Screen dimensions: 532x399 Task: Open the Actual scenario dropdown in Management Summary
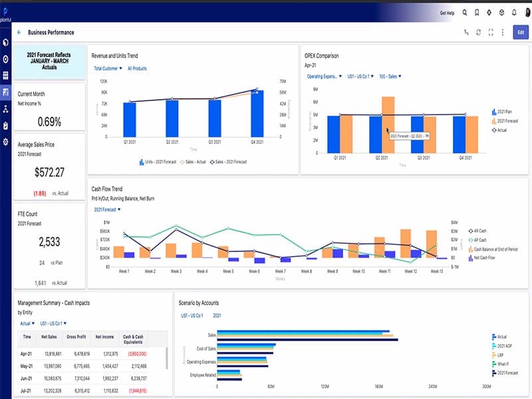pos(27,323)
